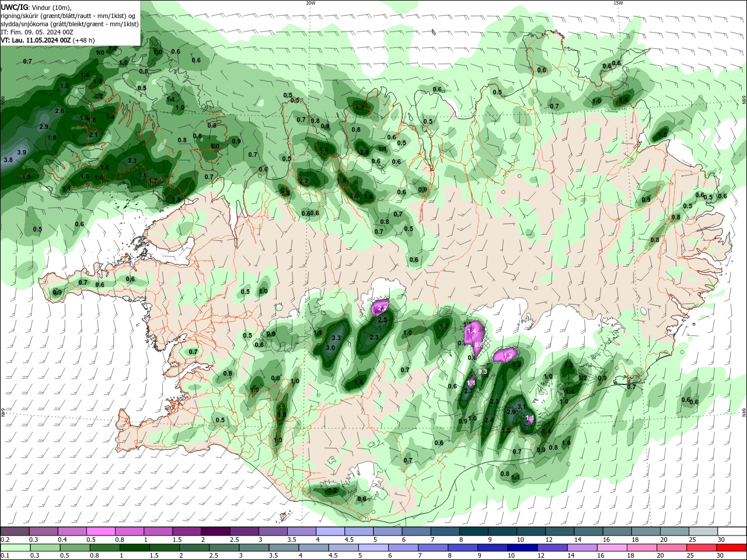The width and height of the screenshot is (747, 560).
Task: Click the '15W' longitude label
Action: [618, 3]
